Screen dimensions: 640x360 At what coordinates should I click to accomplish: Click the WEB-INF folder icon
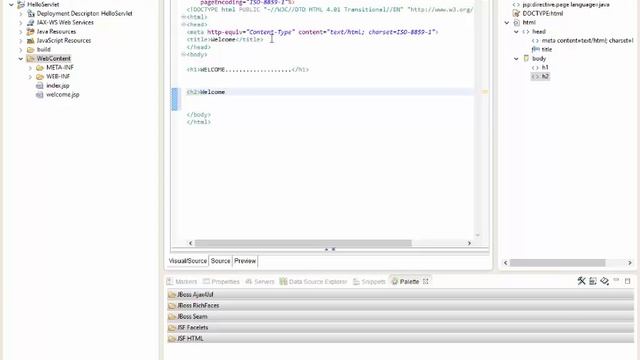tap(40, 76)
